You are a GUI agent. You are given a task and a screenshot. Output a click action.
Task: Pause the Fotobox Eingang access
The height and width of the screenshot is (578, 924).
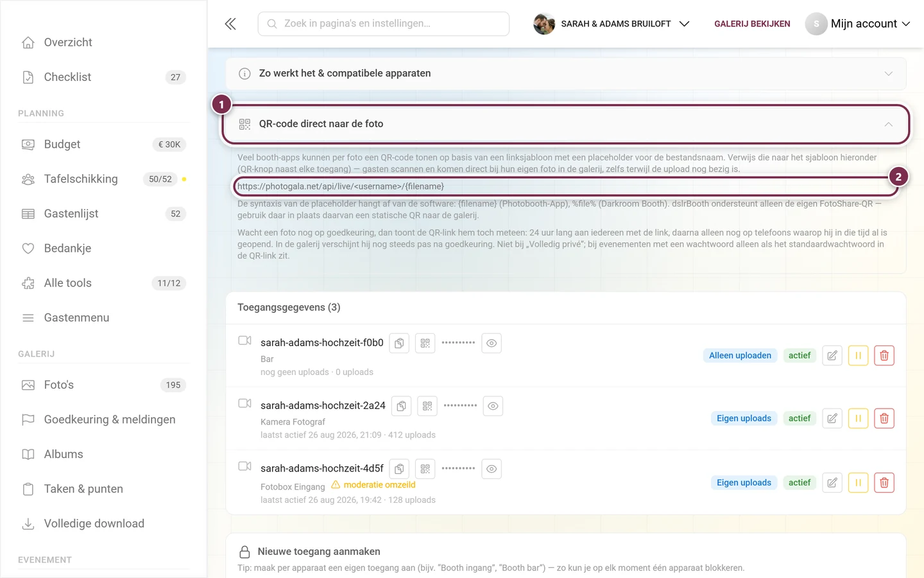point(858,483)
